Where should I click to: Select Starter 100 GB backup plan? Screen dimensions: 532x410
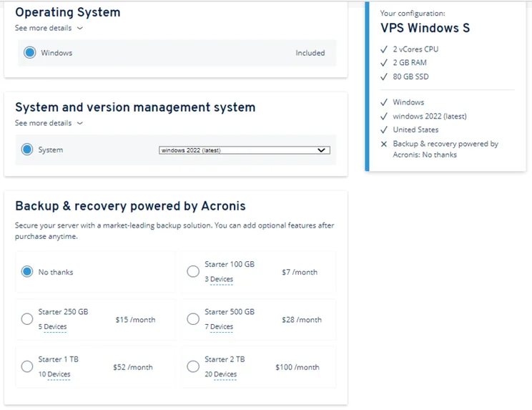pos(193,271)
